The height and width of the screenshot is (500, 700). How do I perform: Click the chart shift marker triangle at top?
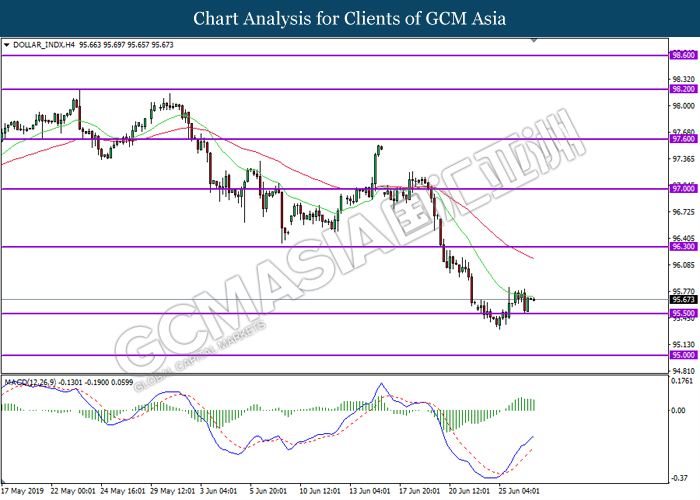tap(534, 41)
